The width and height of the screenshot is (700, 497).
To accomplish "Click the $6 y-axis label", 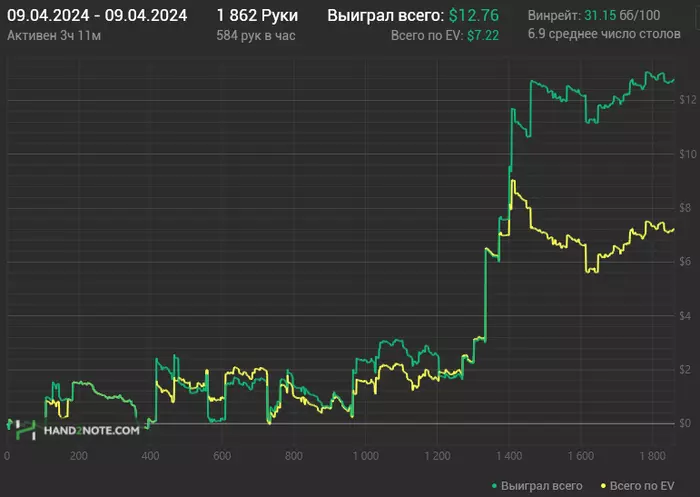I will (x=685, y=261).
